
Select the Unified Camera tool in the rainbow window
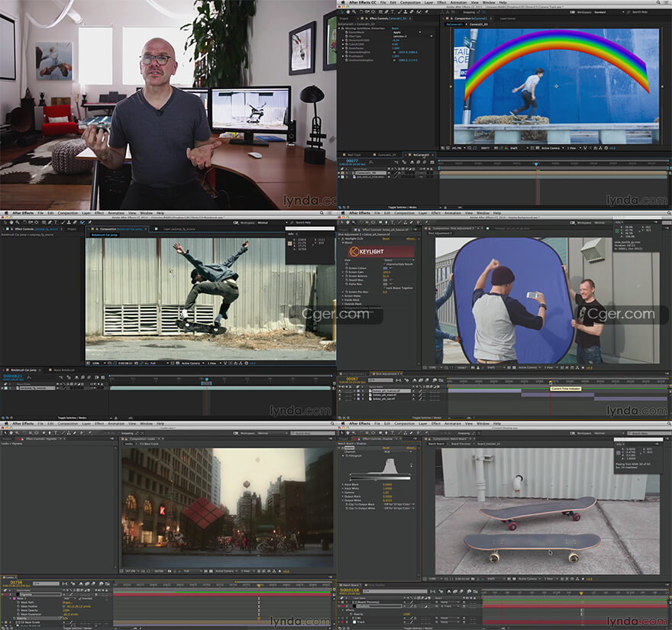(367, 12)
